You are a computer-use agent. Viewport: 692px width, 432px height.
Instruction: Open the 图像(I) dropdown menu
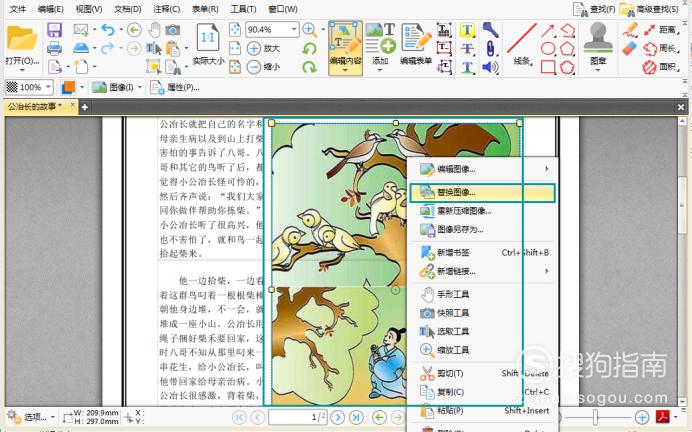(x=117, y=87)
